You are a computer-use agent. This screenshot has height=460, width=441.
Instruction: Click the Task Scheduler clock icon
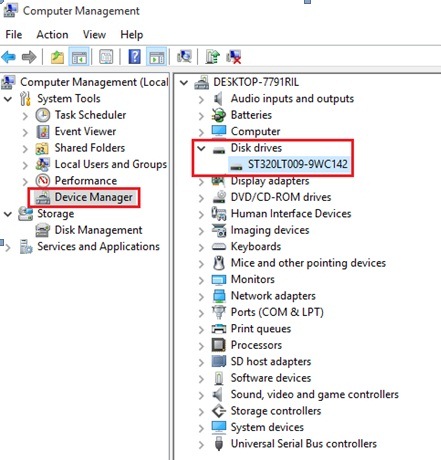coord(43,115)
